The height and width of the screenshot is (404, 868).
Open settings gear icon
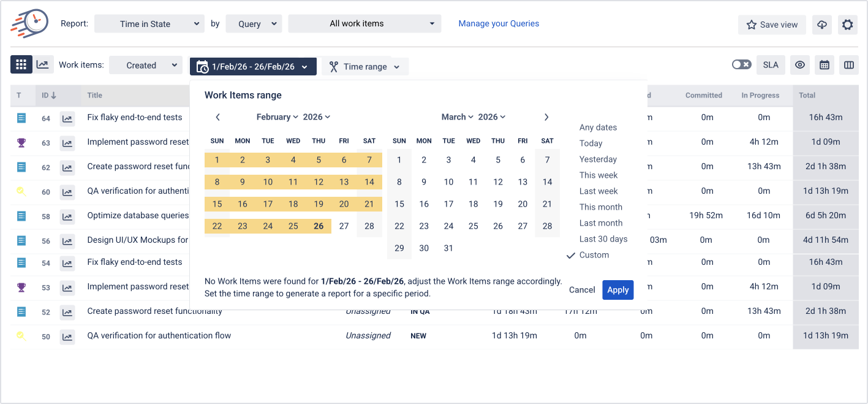[847, 25]
